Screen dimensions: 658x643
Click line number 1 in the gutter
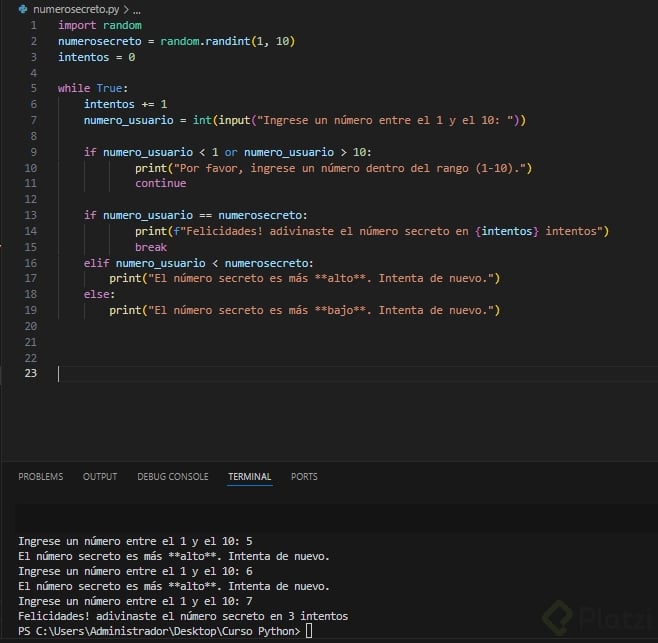click(34, 26)
